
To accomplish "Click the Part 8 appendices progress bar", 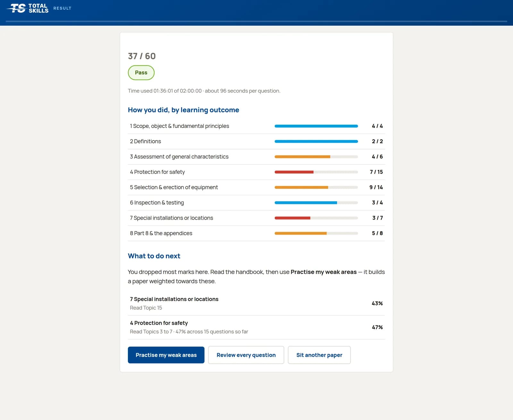I will coord(316,233).
